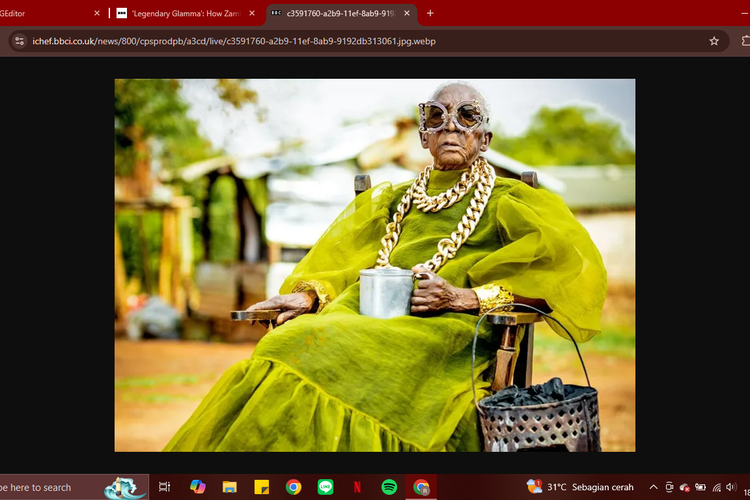Click the photo of the woman in green
The width and height of the screenshot is (750, 500).
(x=374, y=265)
